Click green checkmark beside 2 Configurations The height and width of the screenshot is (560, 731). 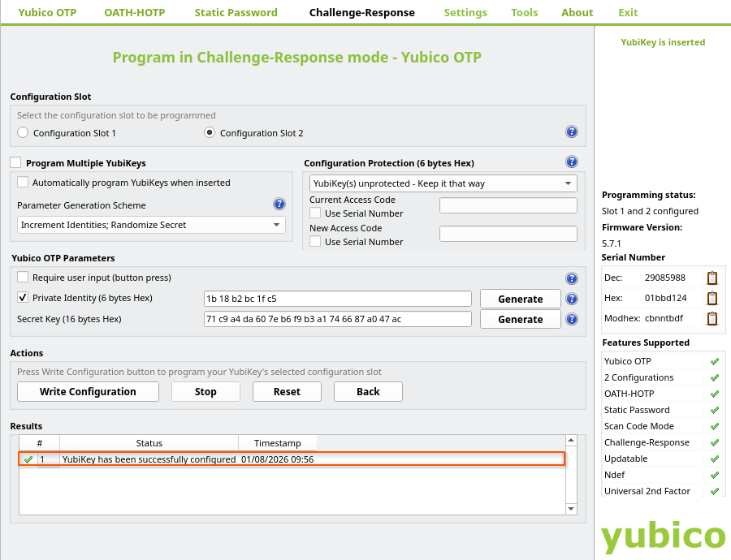pyautogui.click(x=714, y=378)
